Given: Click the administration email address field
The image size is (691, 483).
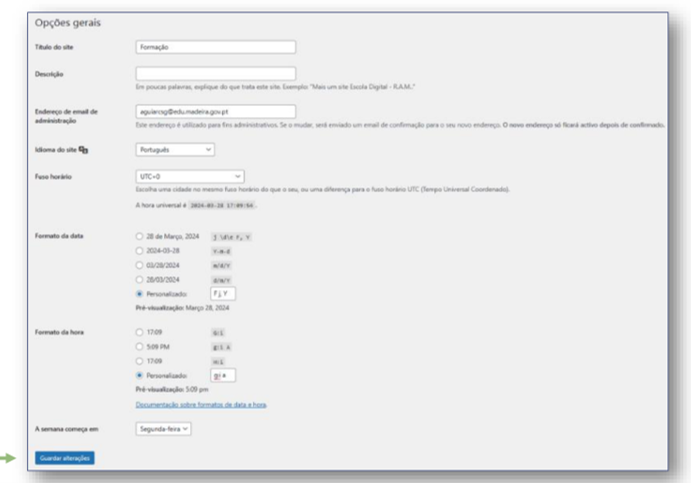Looking at the screenshot, I should 215,111.
